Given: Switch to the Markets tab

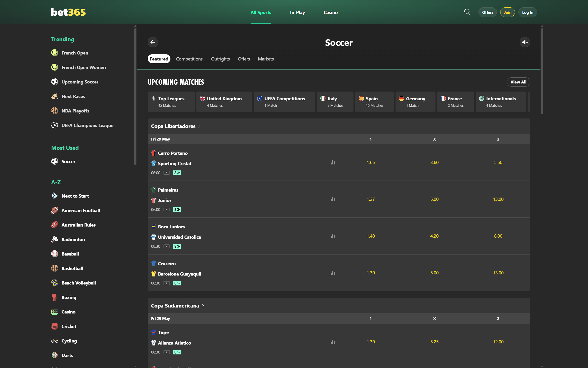Looking at the screenshot, I should (266, 59).
